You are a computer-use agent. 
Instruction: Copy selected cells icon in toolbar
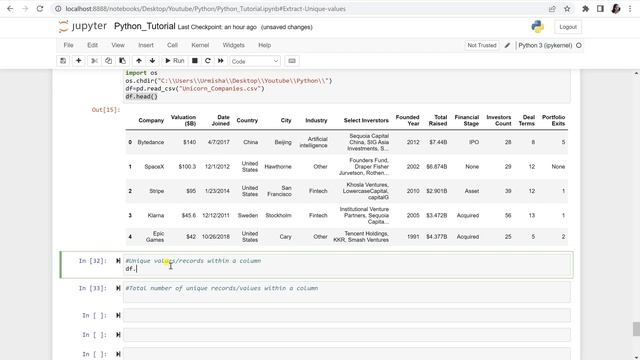tap(108, 61)
